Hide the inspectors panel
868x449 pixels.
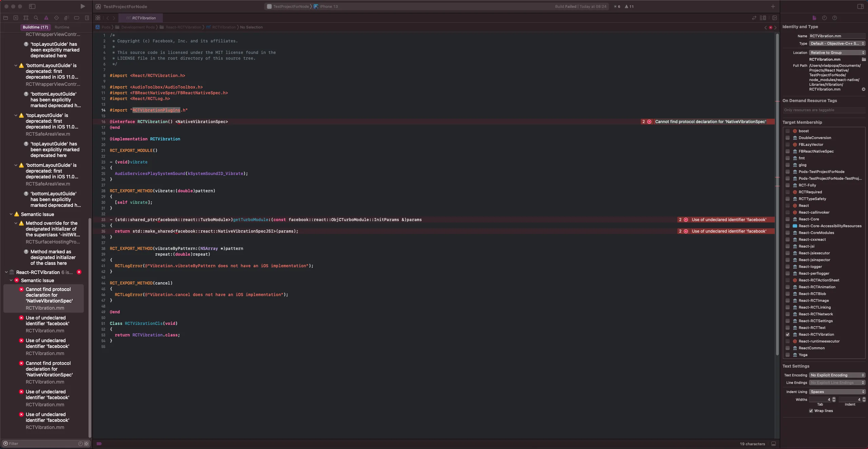click(860, 6)
